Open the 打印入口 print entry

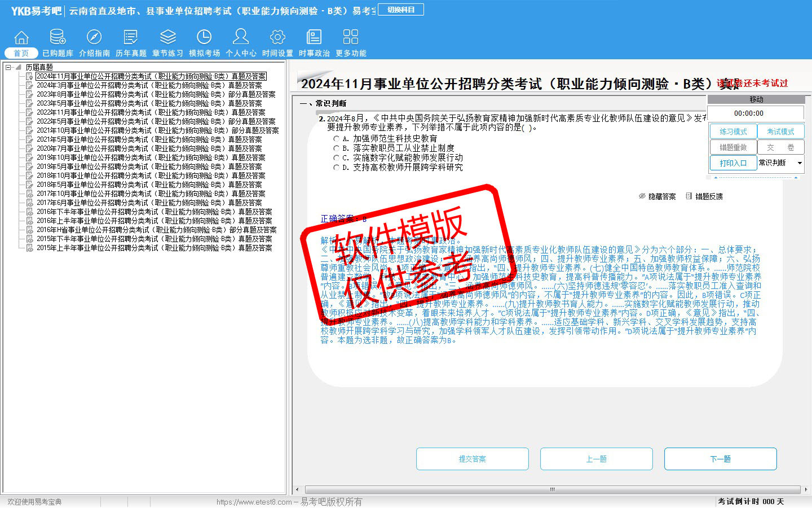(733, 163)
